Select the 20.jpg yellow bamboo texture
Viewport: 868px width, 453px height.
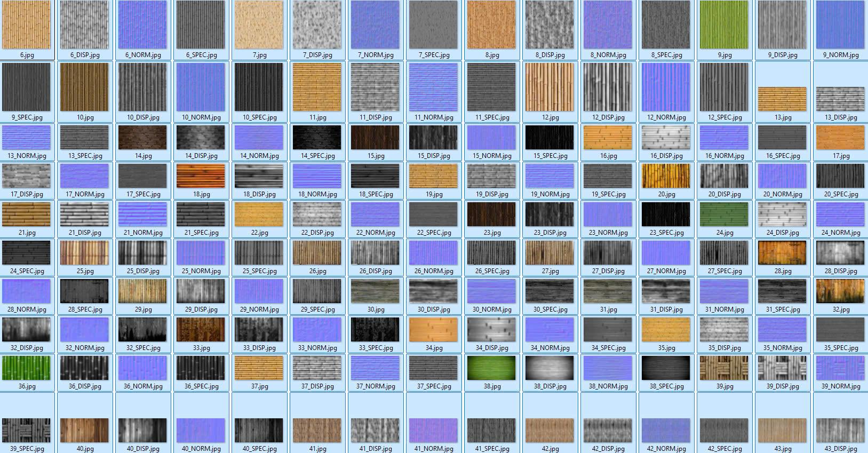666,176
